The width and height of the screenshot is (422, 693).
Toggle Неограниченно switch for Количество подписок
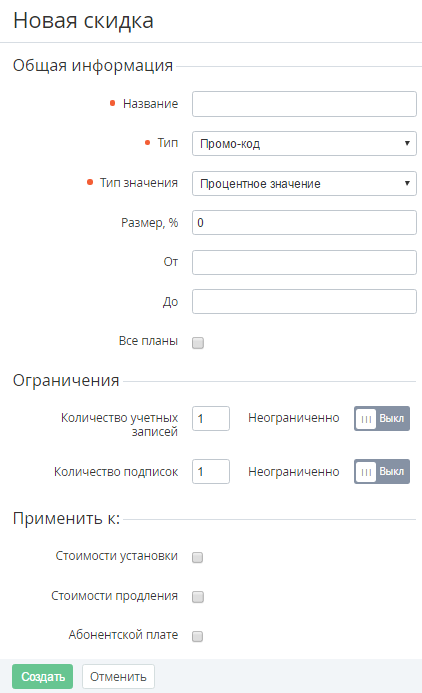tap(382, 471)
